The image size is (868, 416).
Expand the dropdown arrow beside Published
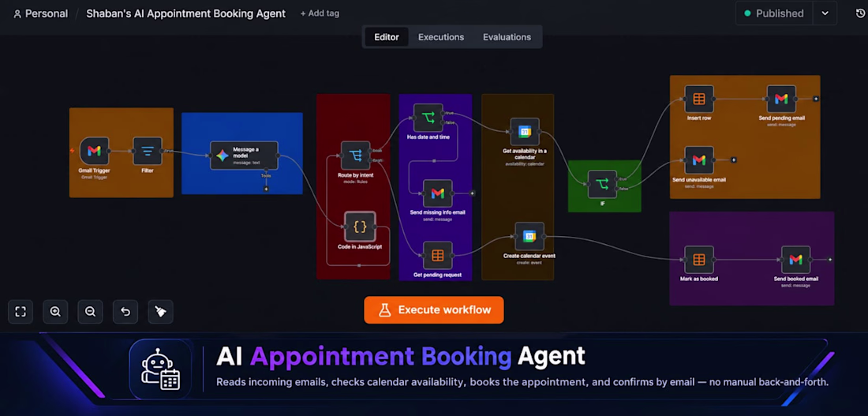tap(825, 13)
